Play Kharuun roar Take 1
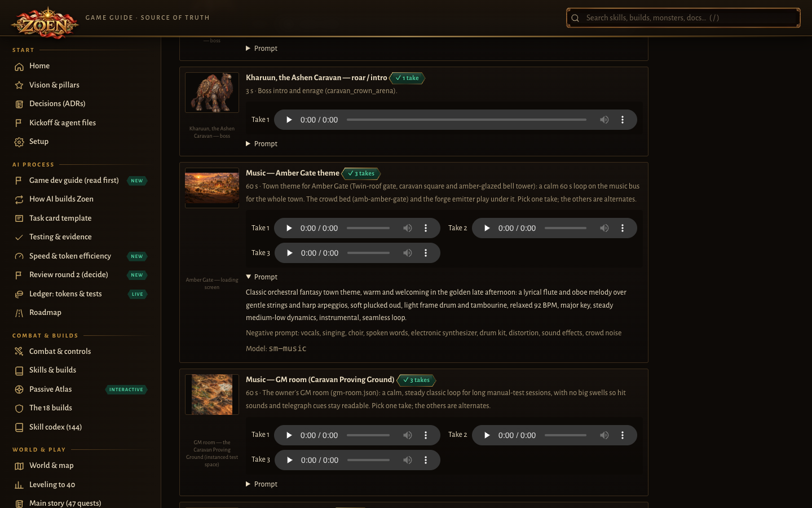812x508 pixels. coord(289,120)
